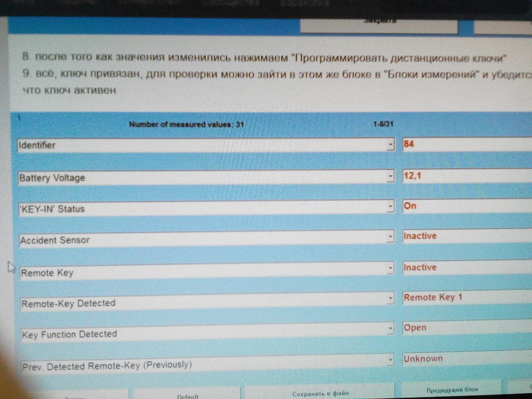Click the value field Open
The image size is (532, 399).
click(467, 328)
